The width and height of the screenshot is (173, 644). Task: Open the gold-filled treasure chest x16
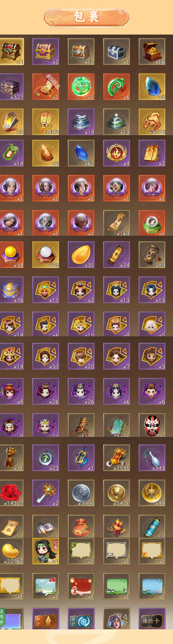152,51
